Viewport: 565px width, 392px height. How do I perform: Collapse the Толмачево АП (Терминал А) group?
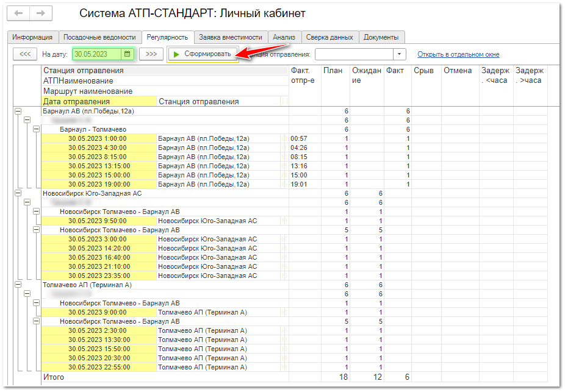click(18, 285)
